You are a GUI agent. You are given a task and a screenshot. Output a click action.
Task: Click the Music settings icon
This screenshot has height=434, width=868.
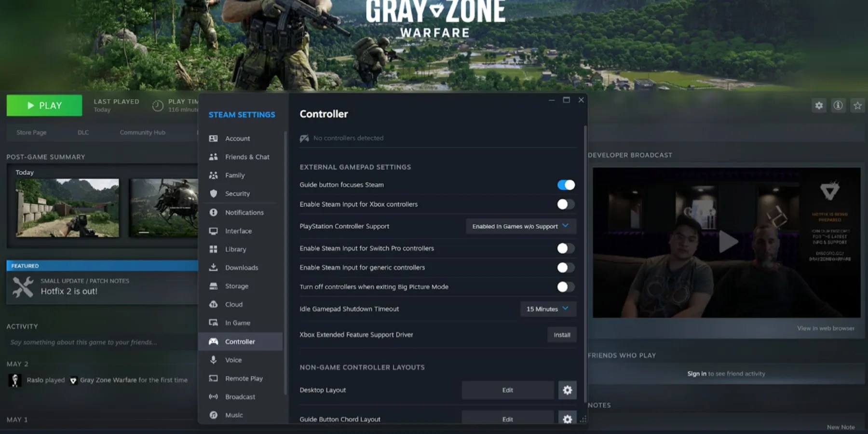click(213, 415)
